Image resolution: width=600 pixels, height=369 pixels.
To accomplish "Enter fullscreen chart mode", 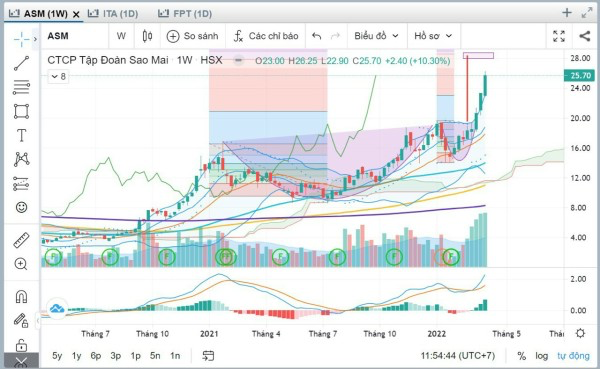I will point(559,36).
